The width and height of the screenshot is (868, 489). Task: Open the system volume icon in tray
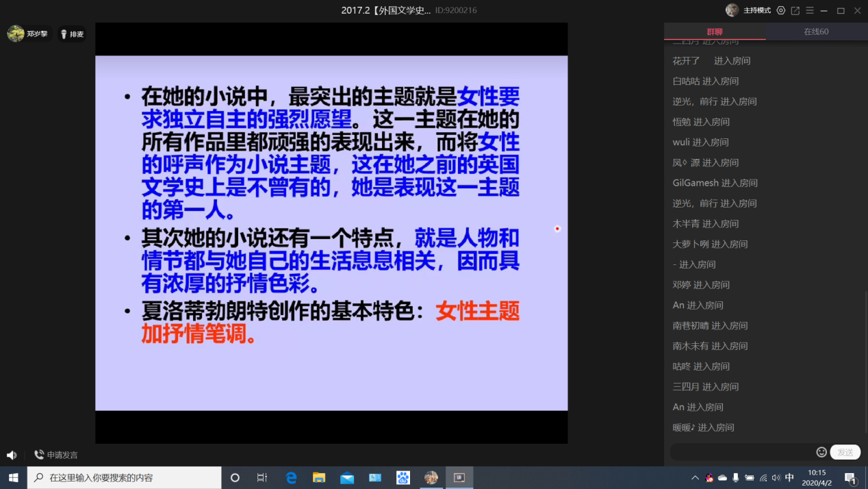coord(776,477)
